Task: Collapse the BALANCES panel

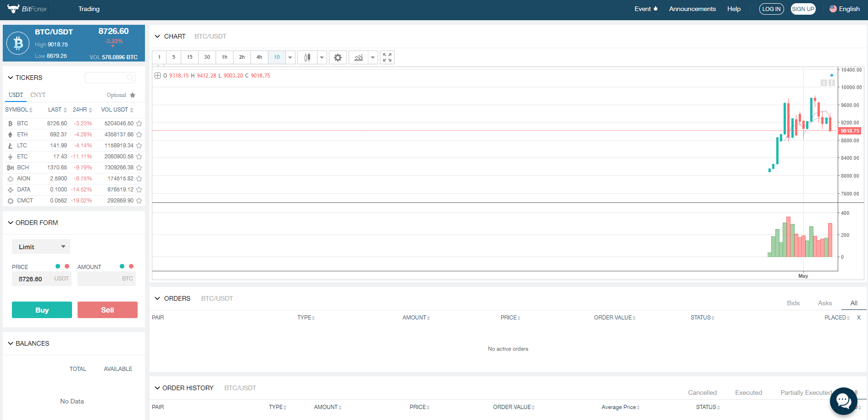Action: (x=11, y=343)
